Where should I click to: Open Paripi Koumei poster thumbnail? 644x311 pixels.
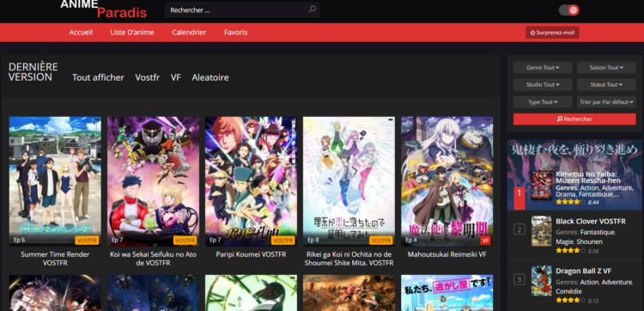pyautogui.click(x=251, y=181)
